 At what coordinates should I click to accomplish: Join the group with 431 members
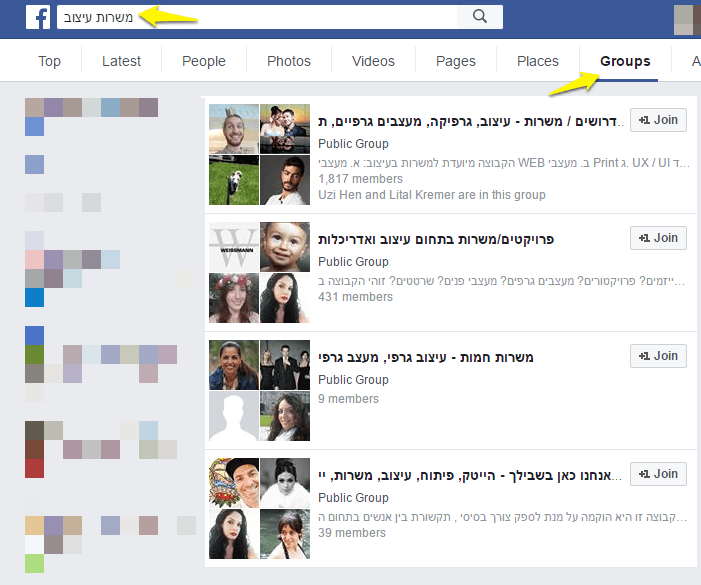point(658,238)
